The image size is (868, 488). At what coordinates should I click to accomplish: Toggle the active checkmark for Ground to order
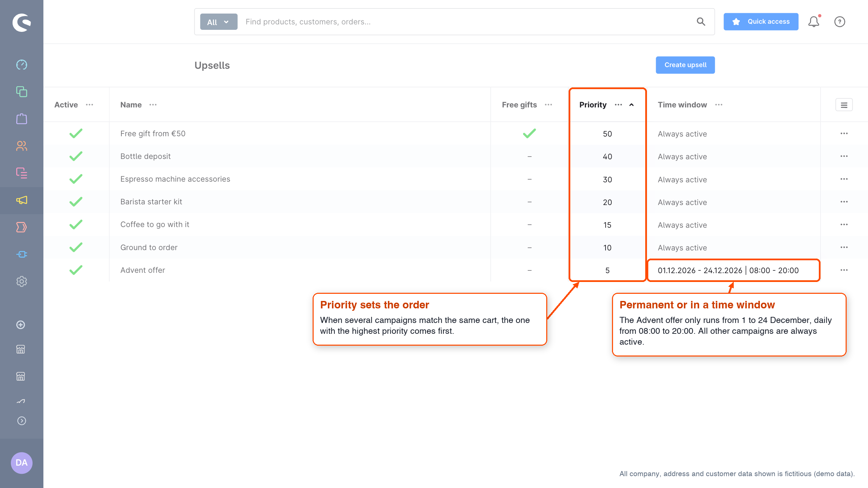pyautogui.click(x=76, y=247)
